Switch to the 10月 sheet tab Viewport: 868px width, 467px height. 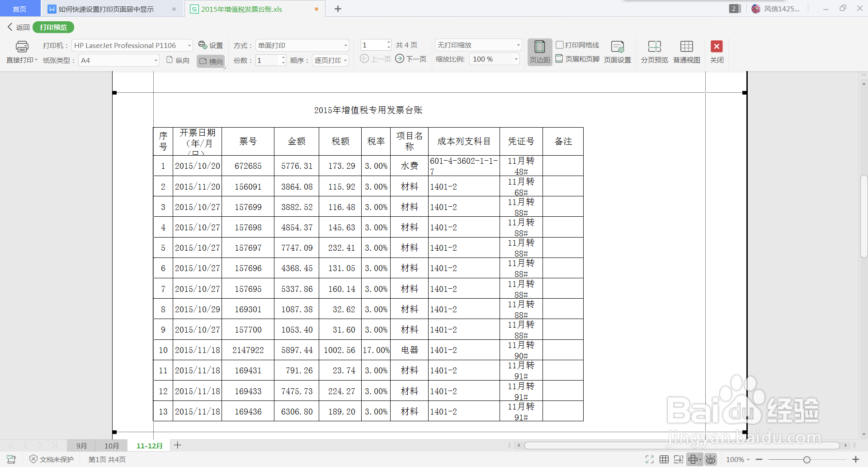click(111, 445)
